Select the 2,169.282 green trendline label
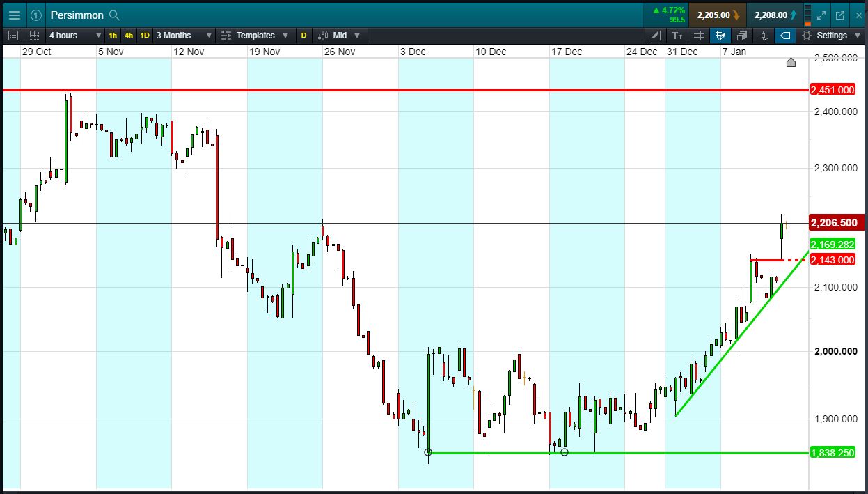 point(833,245)
